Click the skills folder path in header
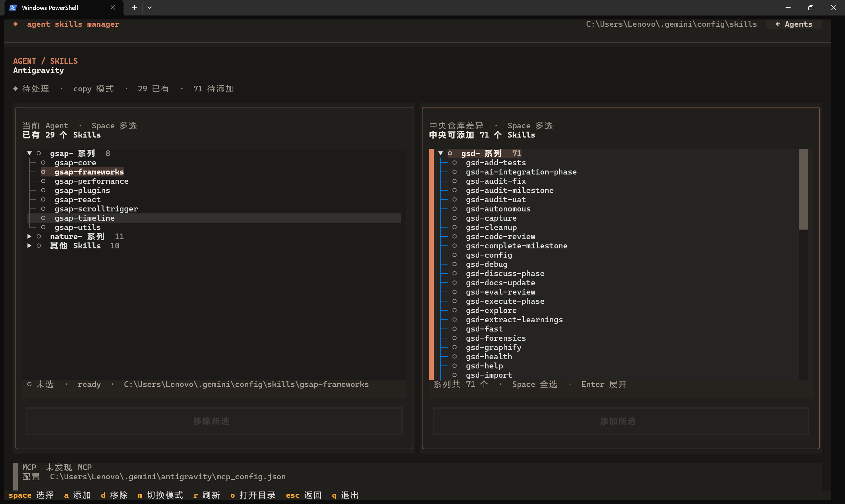845x504 pixels. [671, 24]
